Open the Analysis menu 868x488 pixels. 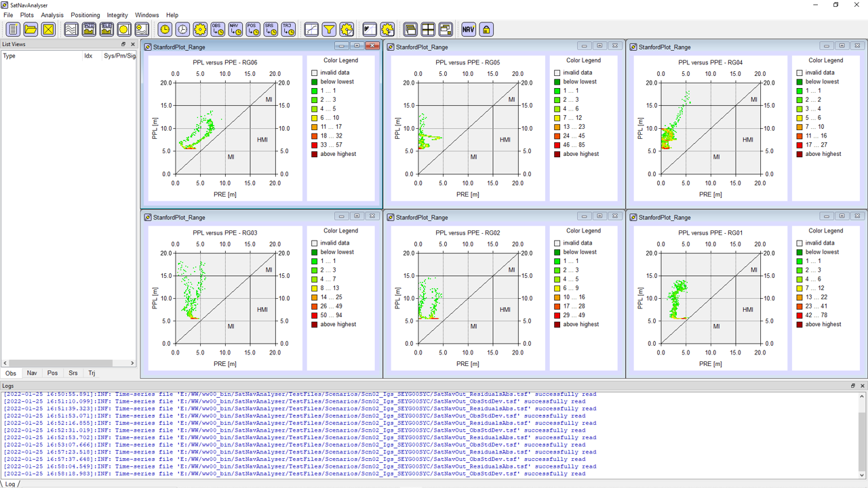click(52, 15)
